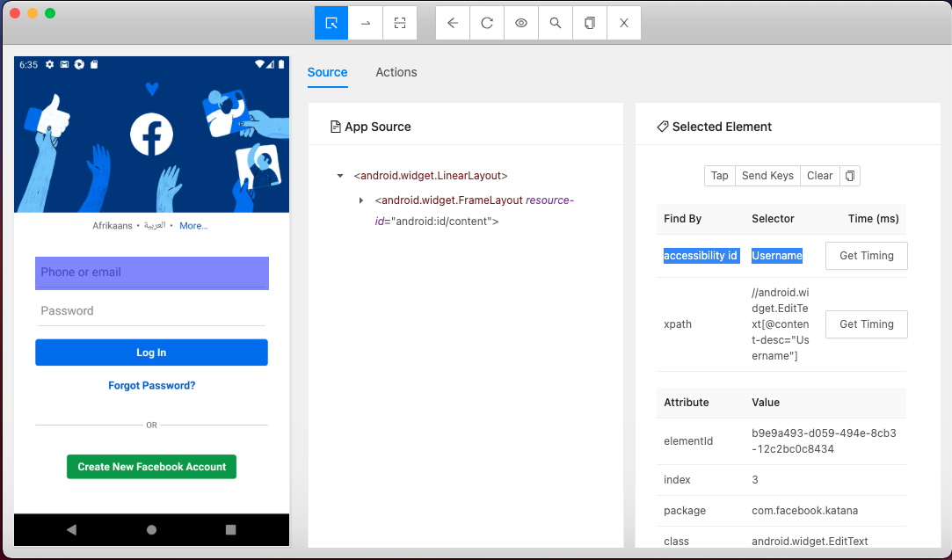Image resolution: width=952 pixels, height=560 pixels.
Task: Choose the Swipe By Coordinates tool
Action: click(x=366, y=23)
